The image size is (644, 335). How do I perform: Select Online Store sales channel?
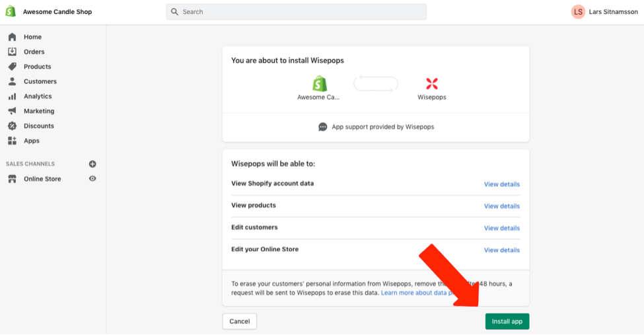point(42,179)
